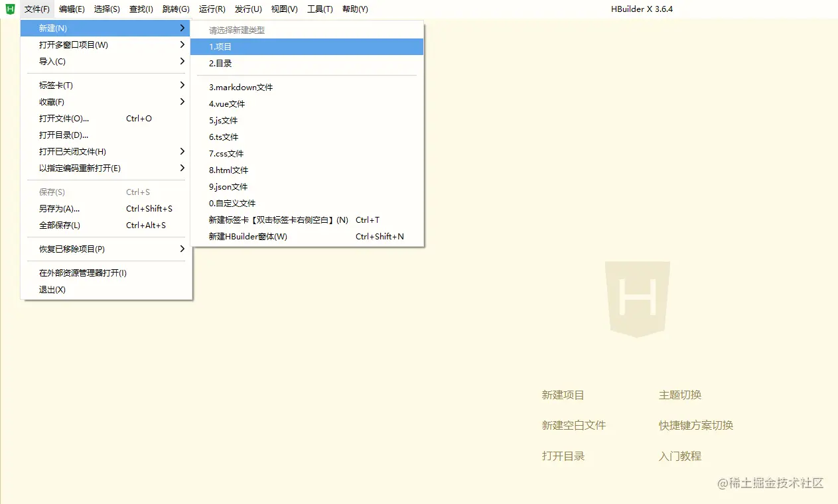The image size is (838, 504).
Task: Choose 以指定编码重新打开(E) entry
Action: coord(106,168)
